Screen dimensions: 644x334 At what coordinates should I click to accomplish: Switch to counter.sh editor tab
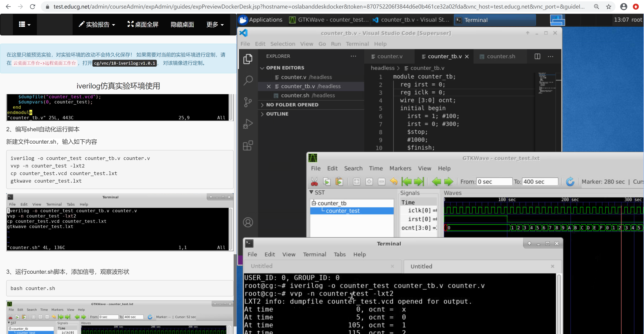(x=500, y=57)
